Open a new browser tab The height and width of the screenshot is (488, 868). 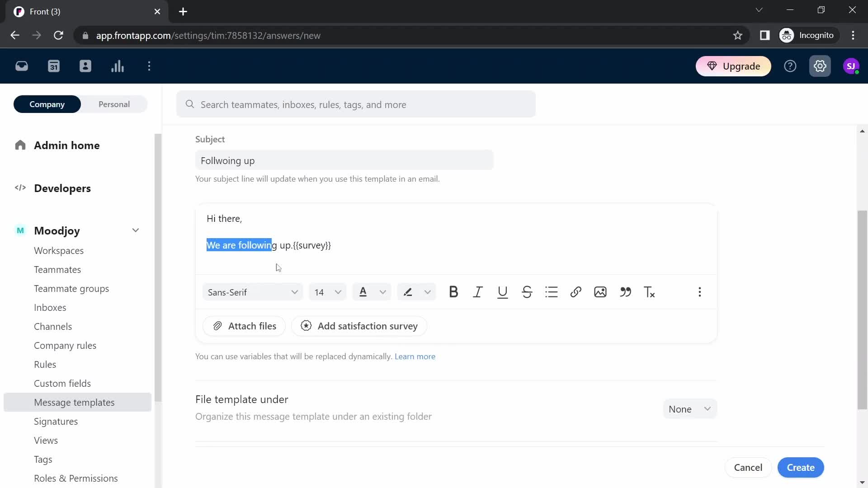click(x=183, y=12)
